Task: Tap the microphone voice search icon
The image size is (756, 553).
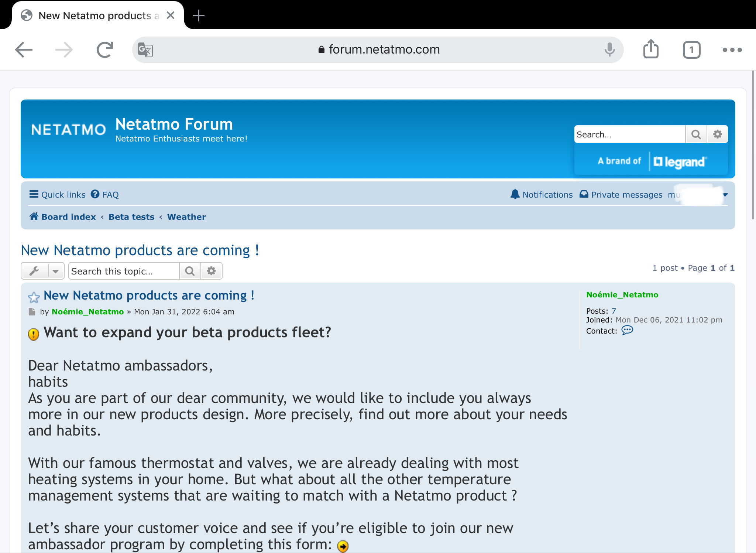Action: [609, 50]
